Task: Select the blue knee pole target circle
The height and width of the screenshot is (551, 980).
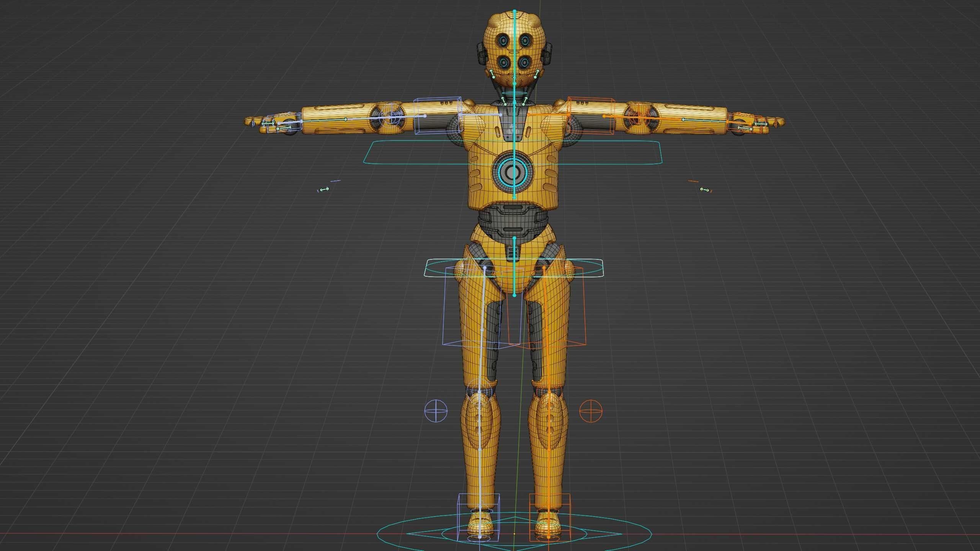Action: [436, 411]
